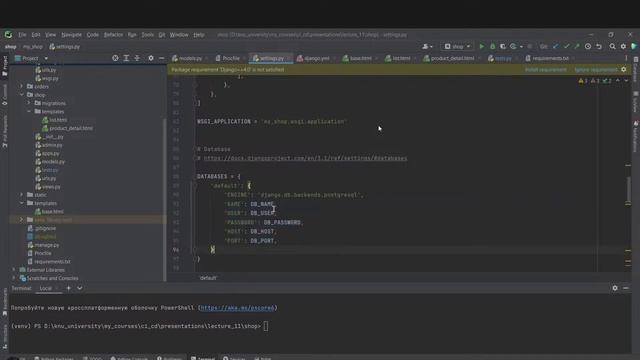Click the green Run button
This screenshot has height=360, width=640.
(x=482, y=47)
